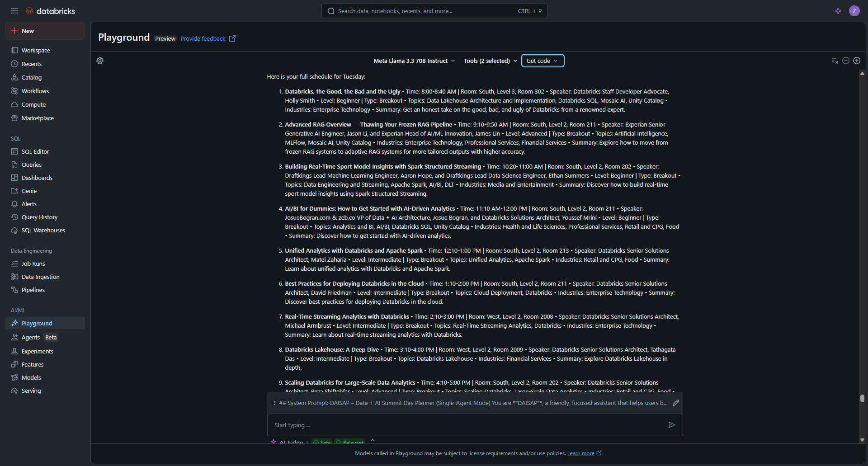
Task: Click the SQL Editor icon
Action: [14, 151]
